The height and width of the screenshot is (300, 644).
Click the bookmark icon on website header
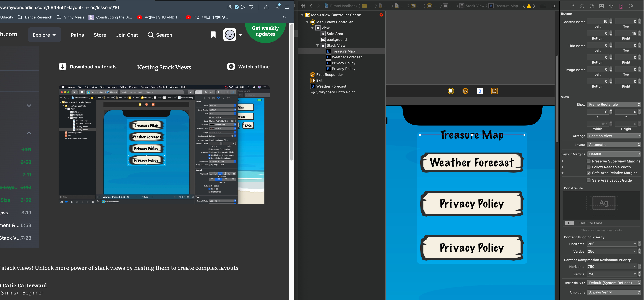pyautogui.click(x=213, y=35)
